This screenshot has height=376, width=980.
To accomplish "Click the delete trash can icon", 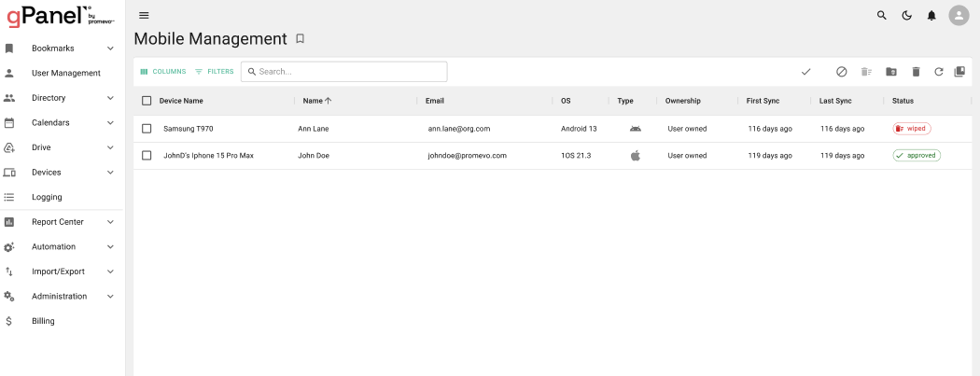I will tap(917, 72).
